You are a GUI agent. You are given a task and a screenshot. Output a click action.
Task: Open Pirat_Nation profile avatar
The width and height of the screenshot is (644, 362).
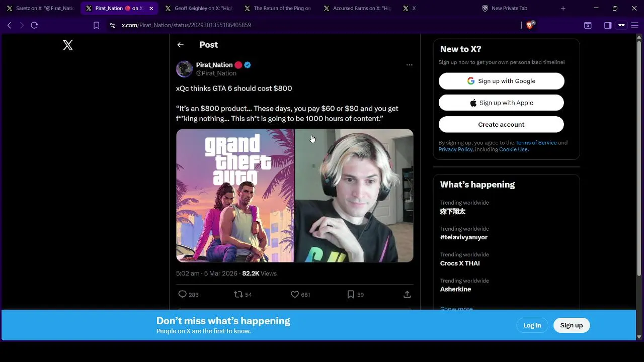(184, 69)
